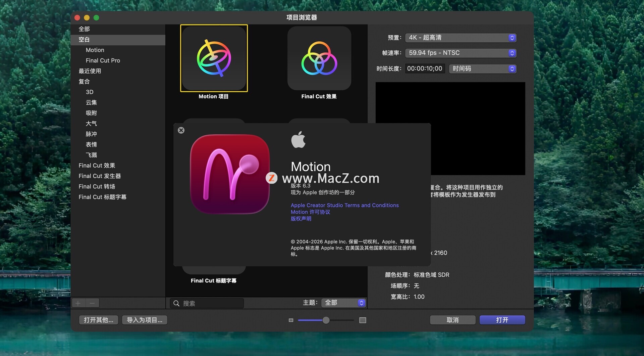Click the large thumbnail size icon

[363, 320]
